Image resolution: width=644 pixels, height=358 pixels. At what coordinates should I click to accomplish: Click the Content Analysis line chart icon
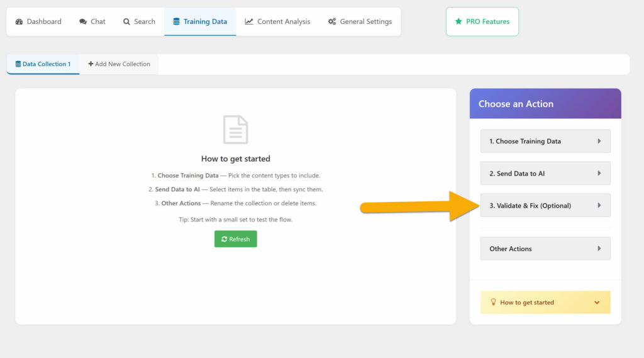249,21
